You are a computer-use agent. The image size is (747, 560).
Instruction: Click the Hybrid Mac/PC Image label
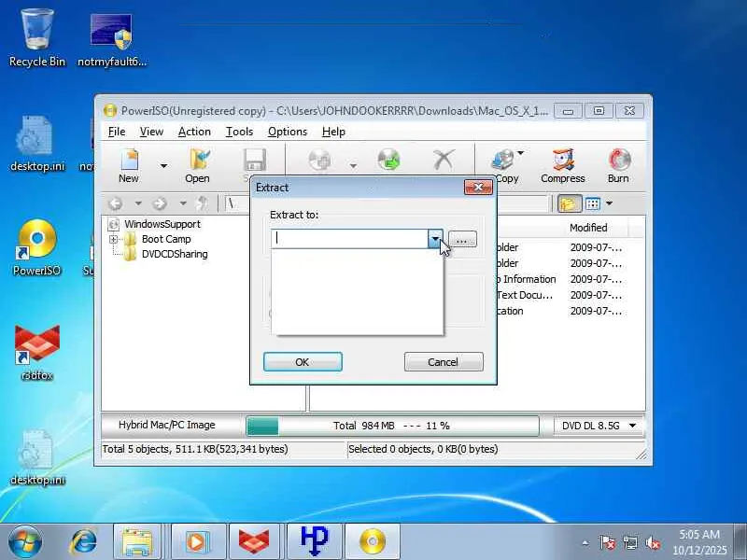(x=167, y=425)
